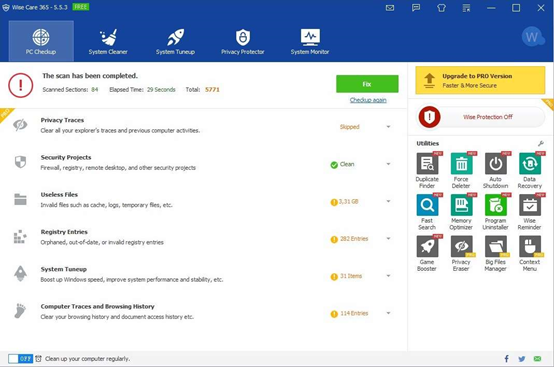Go to the System Monitor tab
Viewport: 554px width, 367px height.
tap(310, 41)
